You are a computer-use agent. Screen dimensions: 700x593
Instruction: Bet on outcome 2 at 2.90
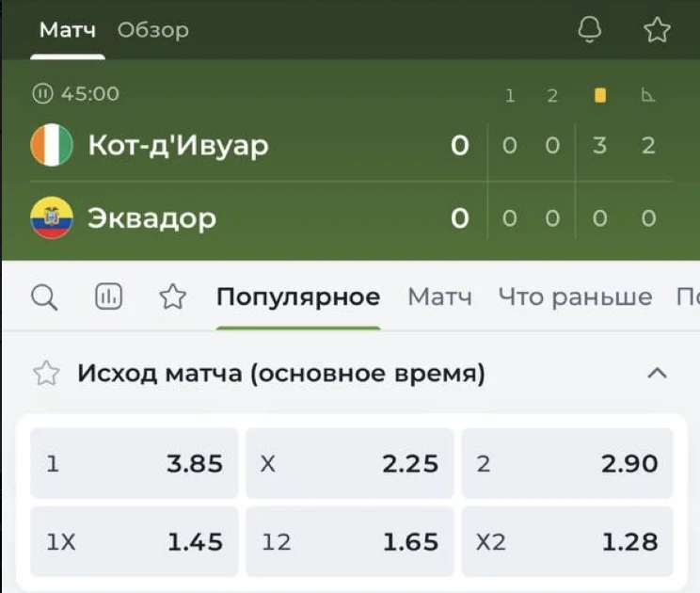(567, 463)
